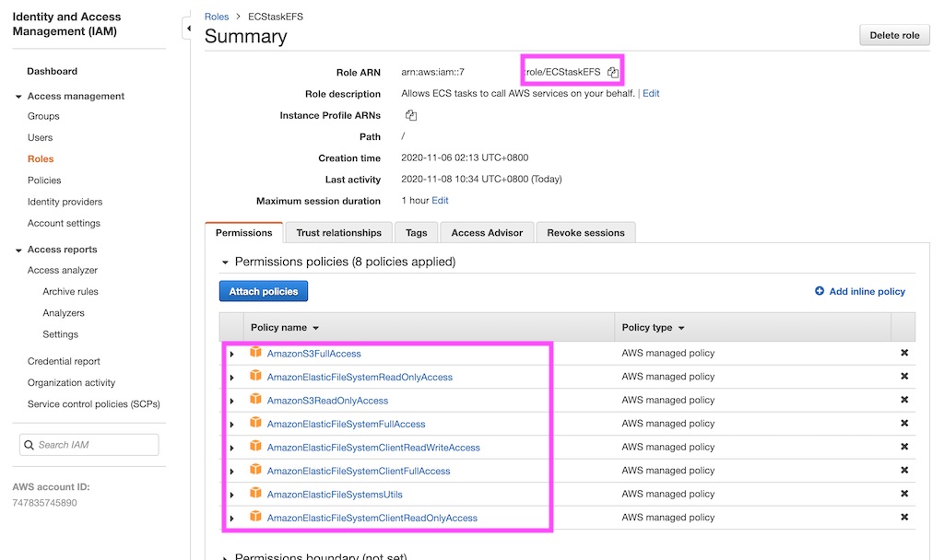This screenshot has width=944, height=560.
Task: Open Credential report in the sidebar
Action: 64,361
